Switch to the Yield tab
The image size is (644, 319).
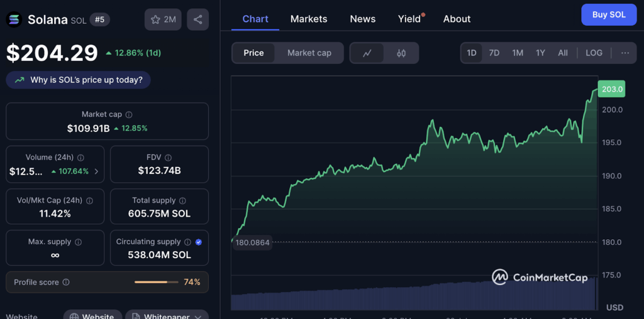point(409,19)
